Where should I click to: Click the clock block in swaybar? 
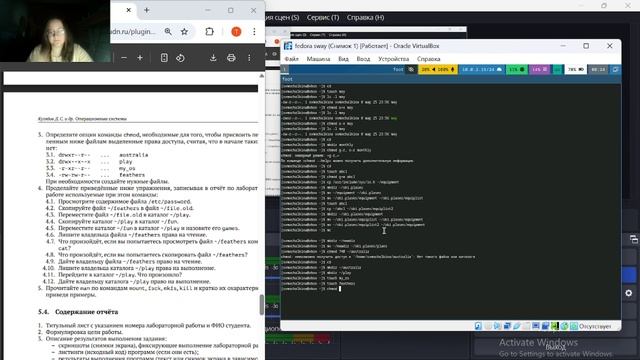(x=598, y=69)
